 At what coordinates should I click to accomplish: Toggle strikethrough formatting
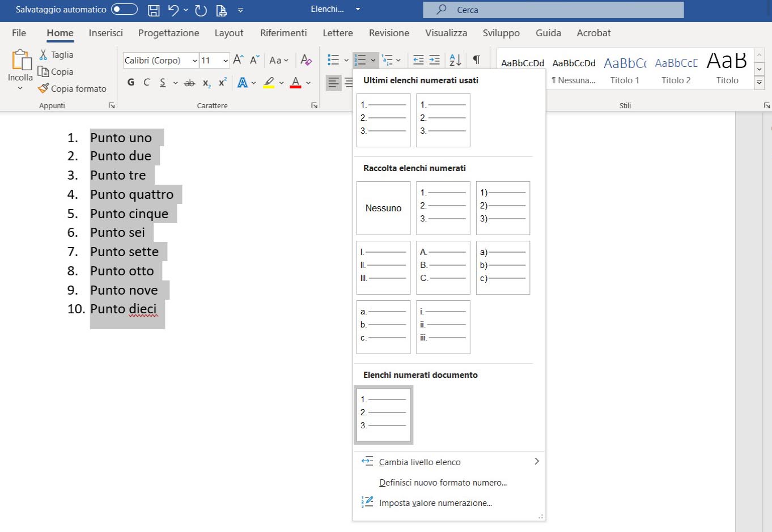coord(189,83)
